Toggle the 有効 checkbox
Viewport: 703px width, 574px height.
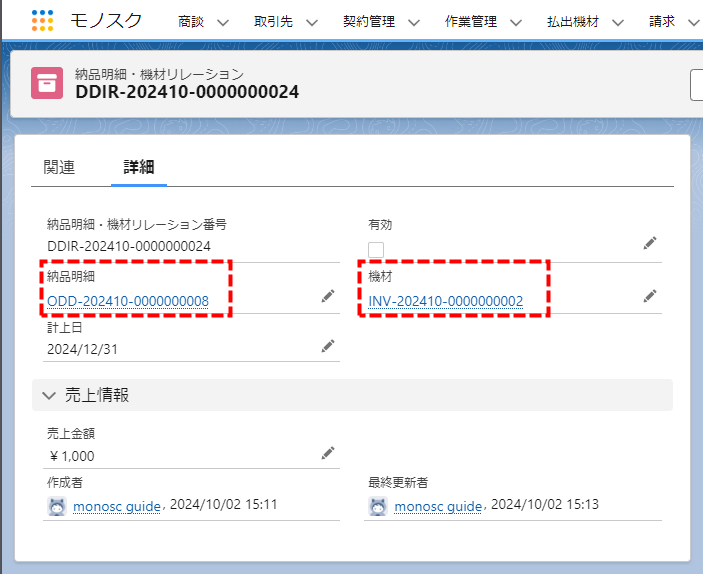(x=376, y=249)
